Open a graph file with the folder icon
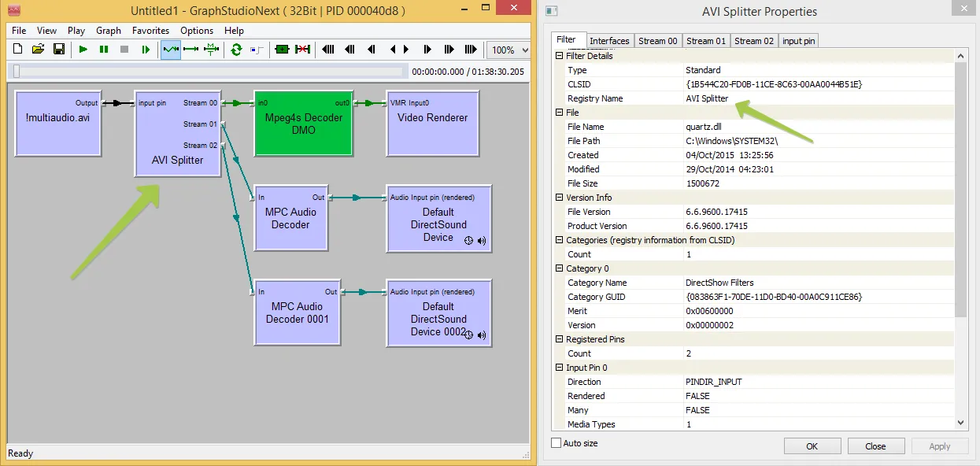 pos(38,50)
